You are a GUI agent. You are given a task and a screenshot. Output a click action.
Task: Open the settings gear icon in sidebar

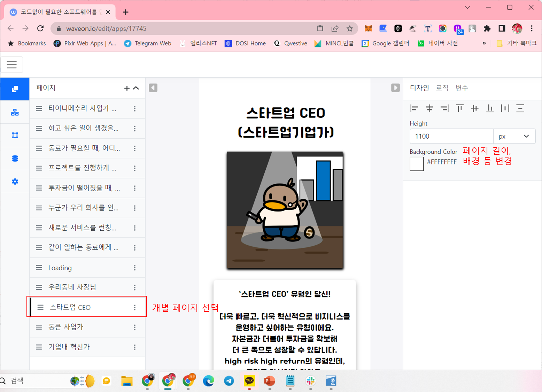click(x=15, y=182)
